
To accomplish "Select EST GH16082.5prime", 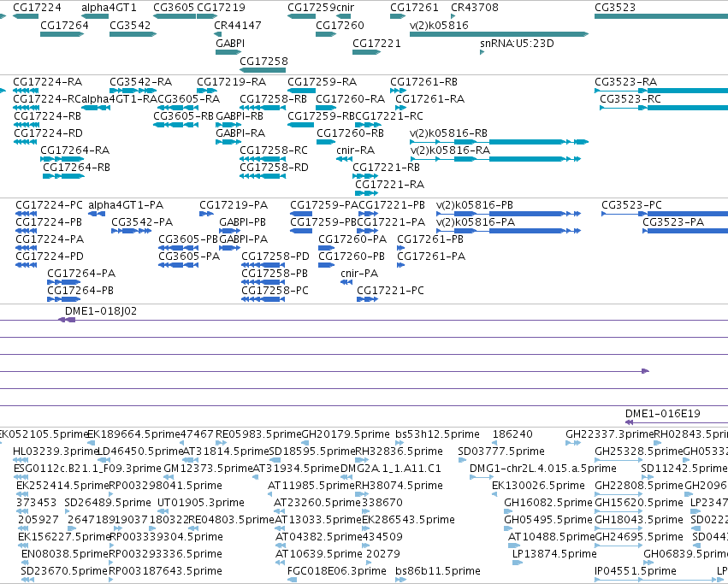I will point(548,503).
